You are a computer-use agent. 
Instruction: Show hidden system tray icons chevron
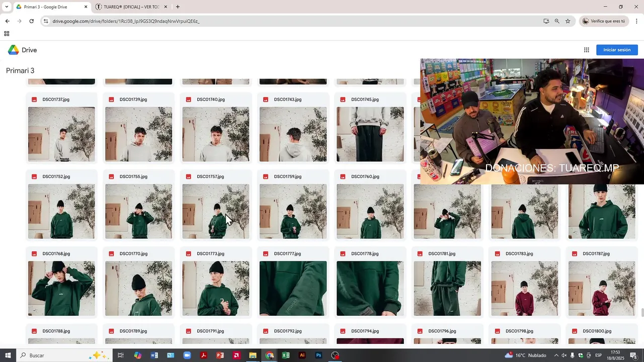point(556,355)
